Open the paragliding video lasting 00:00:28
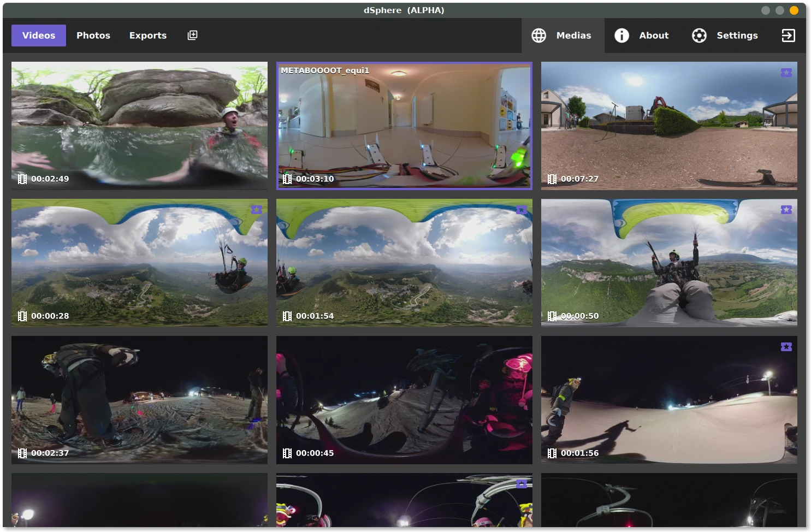The width and height of the screenshot is (811, 532). [x=139, y=263]
